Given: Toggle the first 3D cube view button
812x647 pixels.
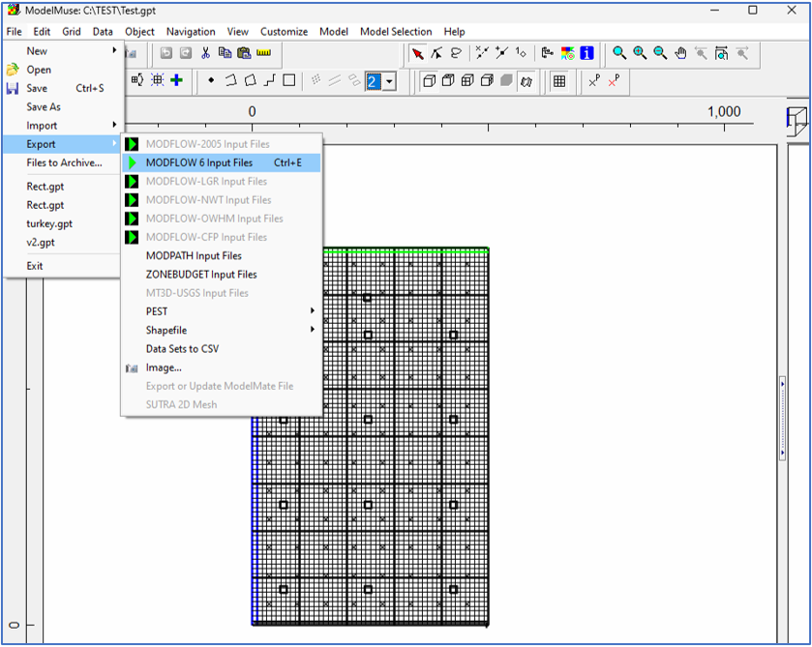Looking at the screenshot, I should point(429,80).
